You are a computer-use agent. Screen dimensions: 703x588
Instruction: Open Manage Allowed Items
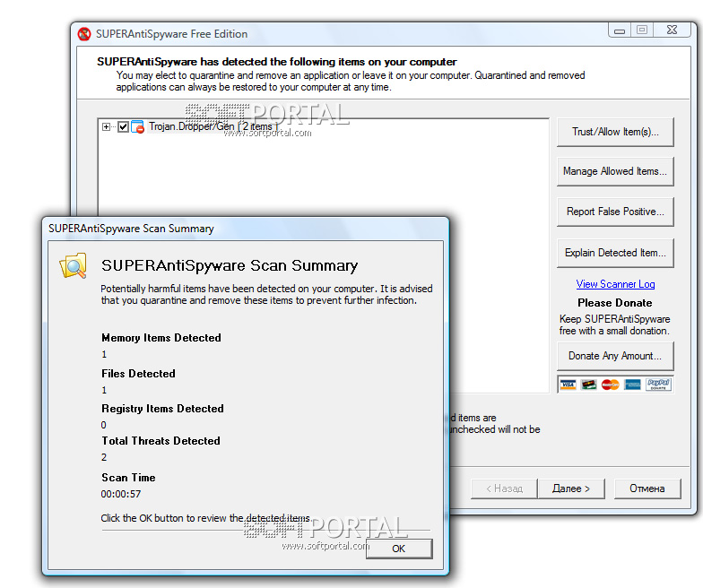pos(615,171)
